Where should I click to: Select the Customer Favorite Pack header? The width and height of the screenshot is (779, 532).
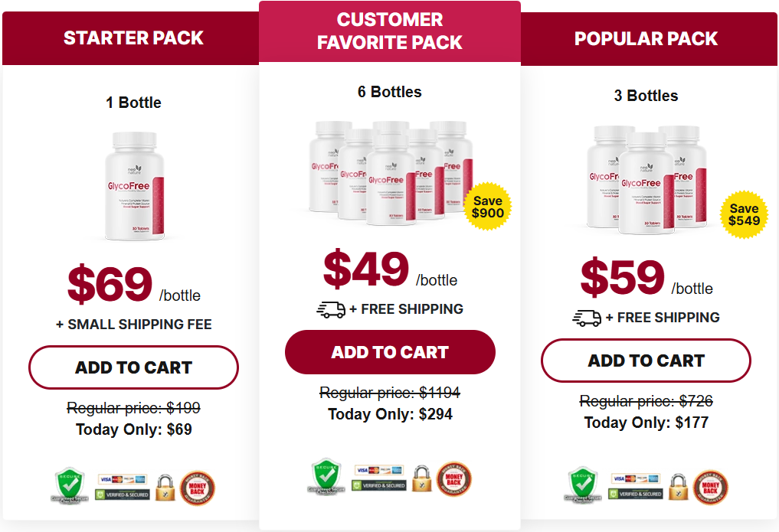(390, 30)
